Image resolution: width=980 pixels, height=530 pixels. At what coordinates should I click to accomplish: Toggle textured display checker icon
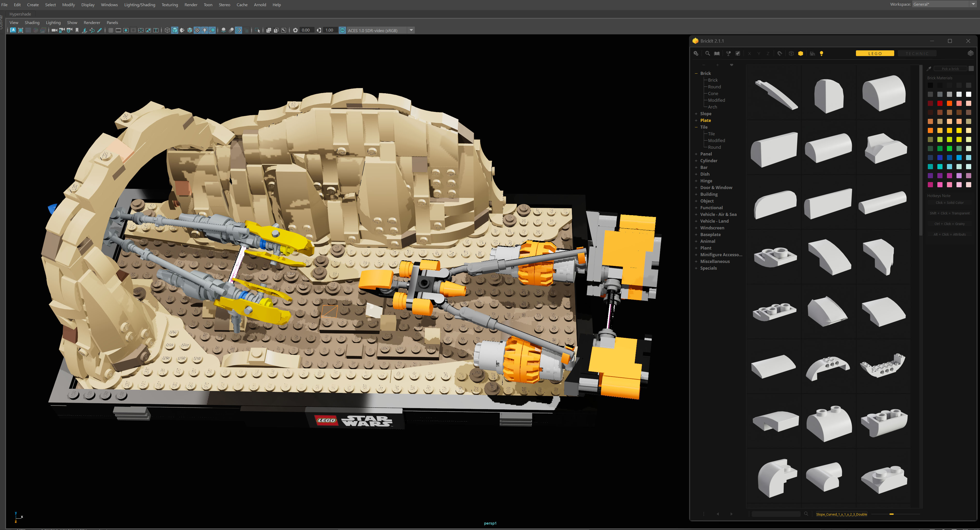[x=197, y=30]
